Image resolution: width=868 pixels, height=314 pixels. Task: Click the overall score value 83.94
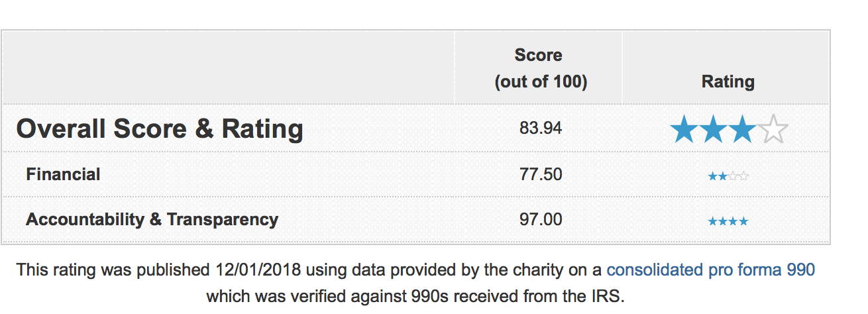[541, 128]
